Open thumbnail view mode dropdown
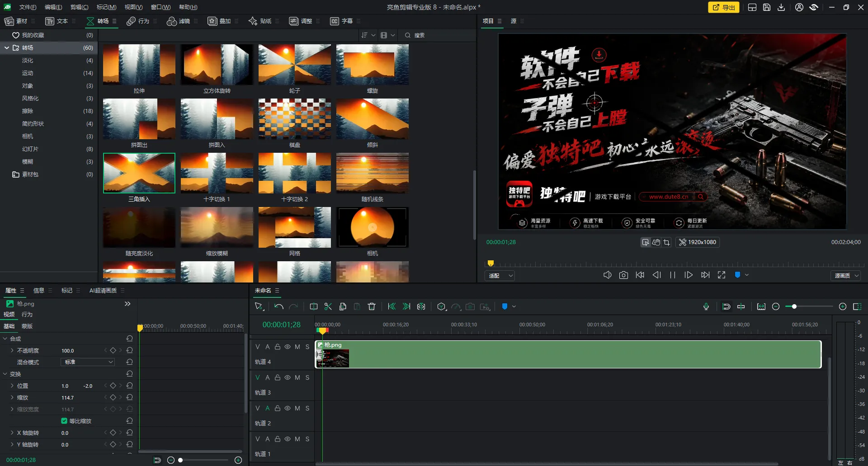The image size is (868, 466). coord(388,35)
